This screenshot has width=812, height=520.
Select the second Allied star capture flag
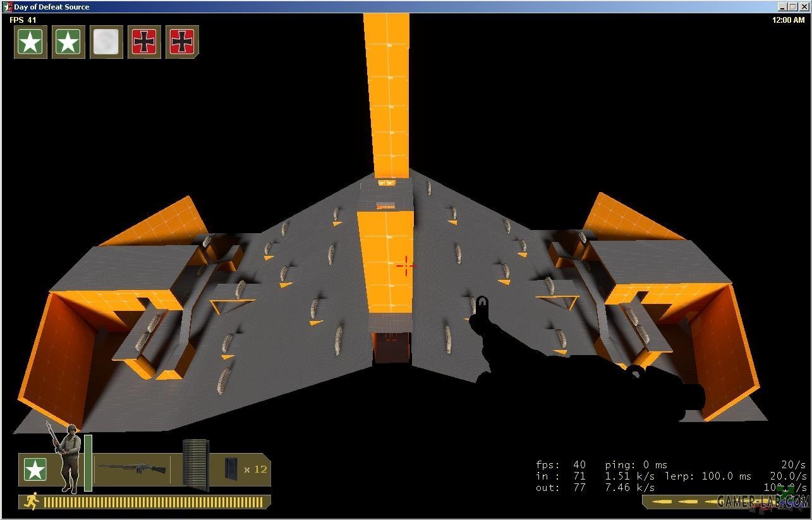tap(68, 42)
